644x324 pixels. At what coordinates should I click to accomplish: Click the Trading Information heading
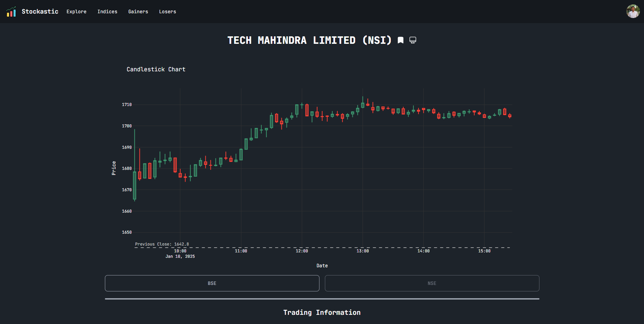pos(322,312)
